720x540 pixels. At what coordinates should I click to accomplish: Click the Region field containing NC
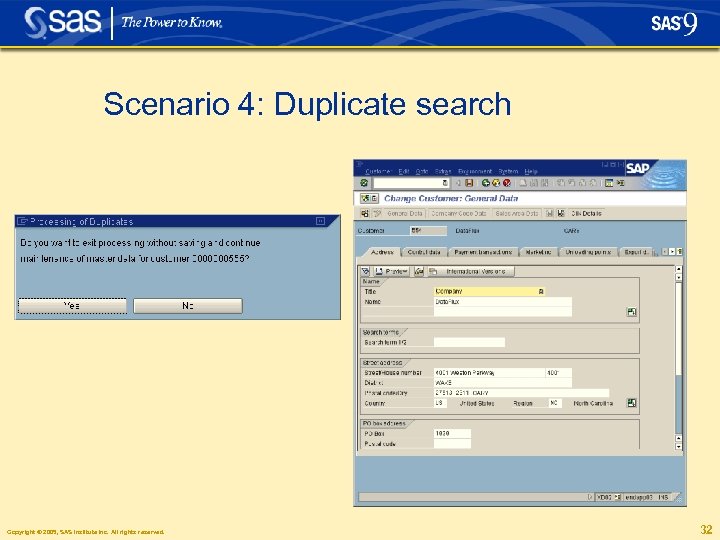pos(555,403)
